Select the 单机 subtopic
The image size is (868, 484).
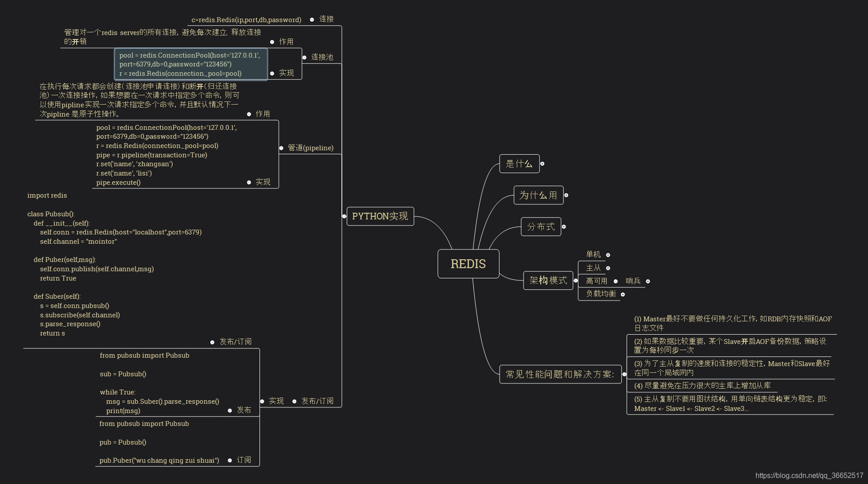click(x=593, y=254)
